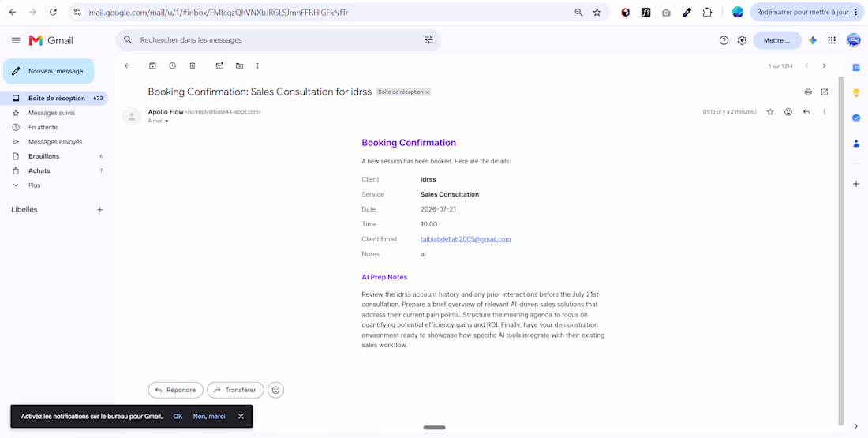Mark the email as unread
The height and width of the screenshot is (438, 868).
click(219, 66)
